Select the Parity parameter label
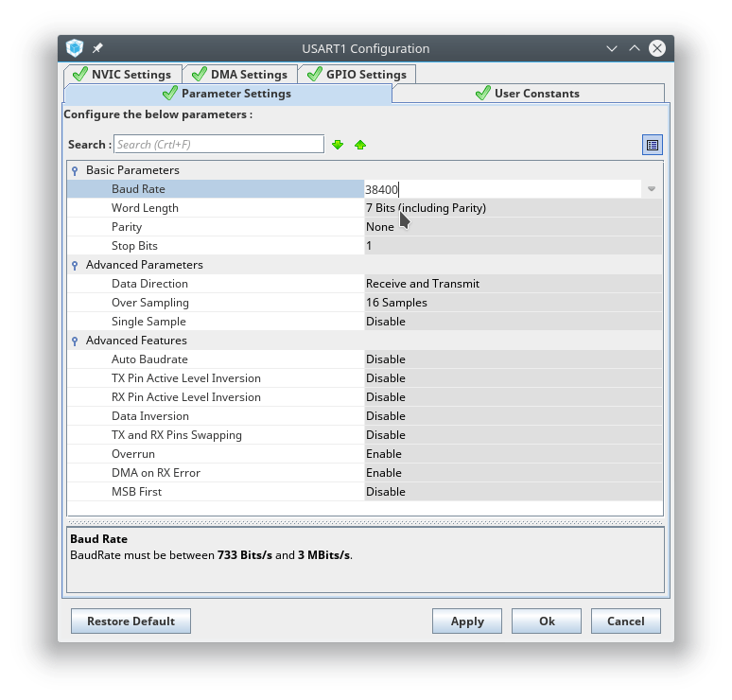This screenshot has height=700, width=732. 127,227
